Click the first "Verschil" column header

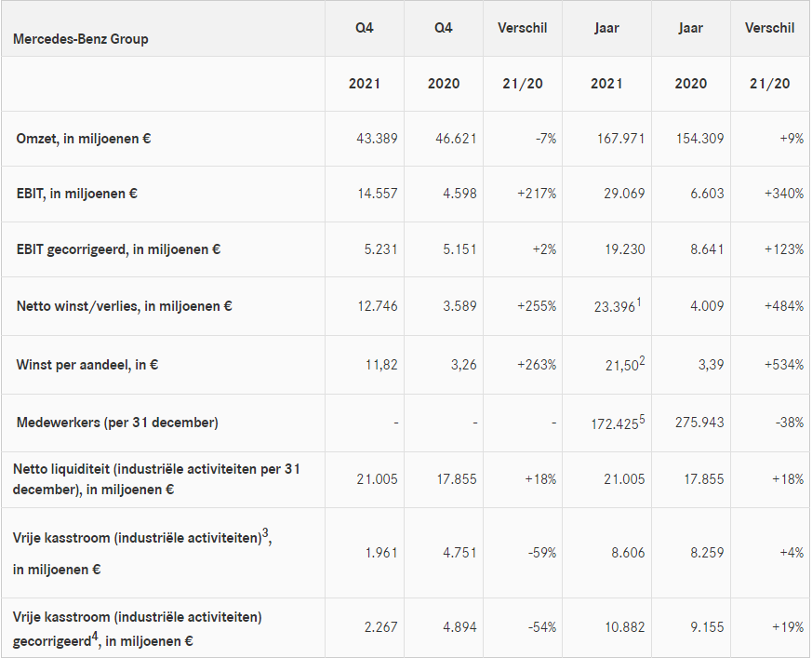coord(523,28)
